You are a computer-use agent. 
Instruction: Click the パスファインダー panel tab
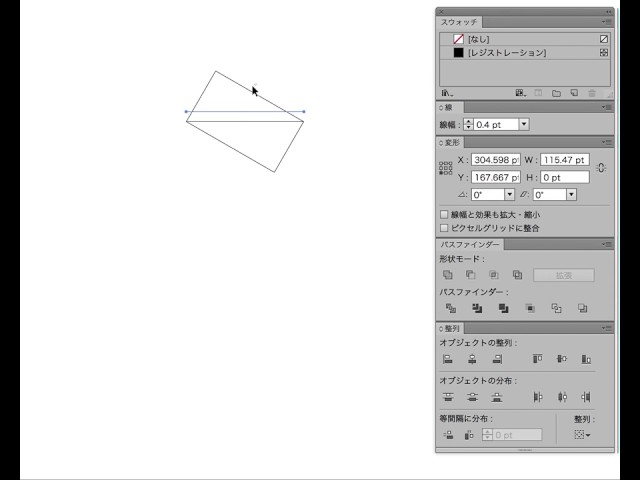pyautogui.click(x=470, y=244)
